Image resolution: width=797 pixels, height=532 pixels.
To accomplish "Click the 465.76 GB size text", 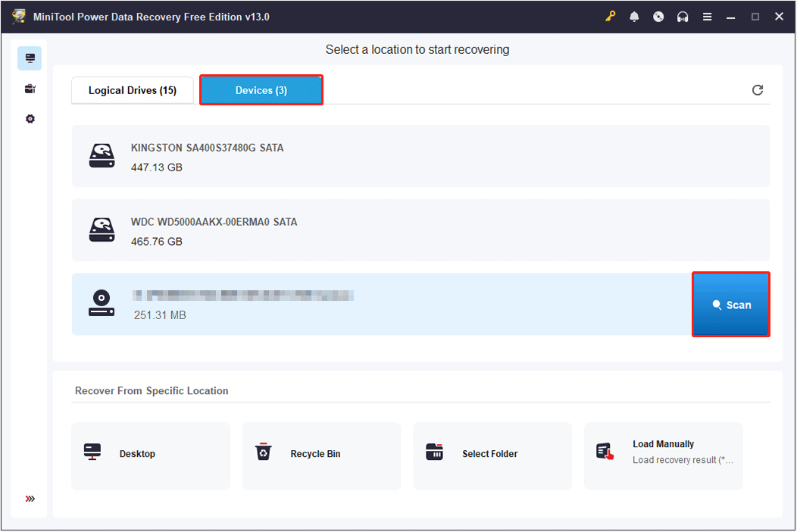I will tap(157, 242).
